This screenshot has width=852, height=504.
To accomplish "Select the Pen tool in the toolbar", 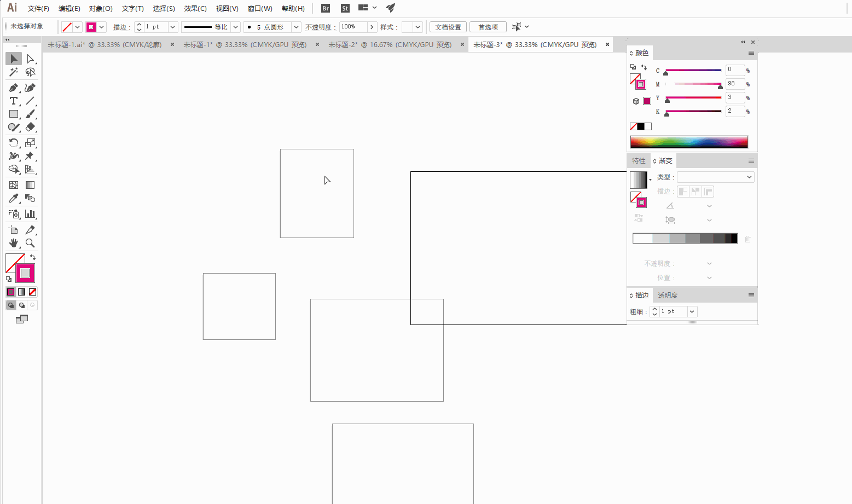I will 13,88.
